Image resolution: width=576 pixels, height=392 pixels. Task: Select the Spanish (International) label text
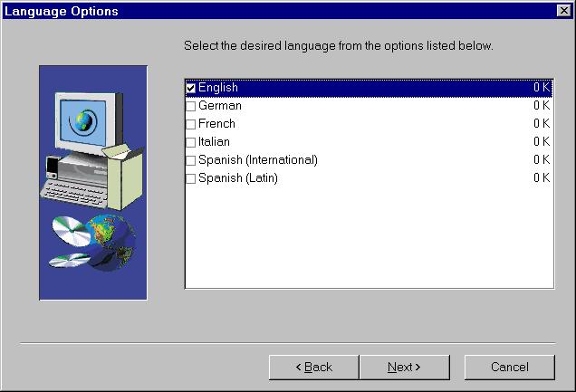point(258,160)
